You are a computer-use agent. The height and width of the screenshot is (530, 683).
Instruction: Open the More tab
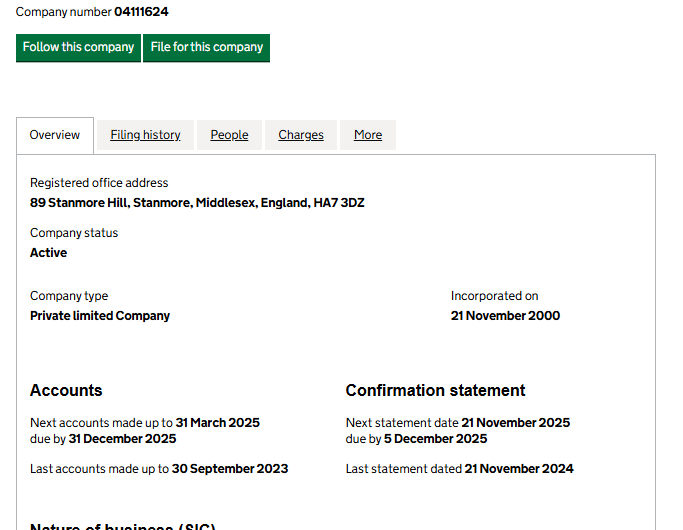pyautogui.click(x=368, y=135)
